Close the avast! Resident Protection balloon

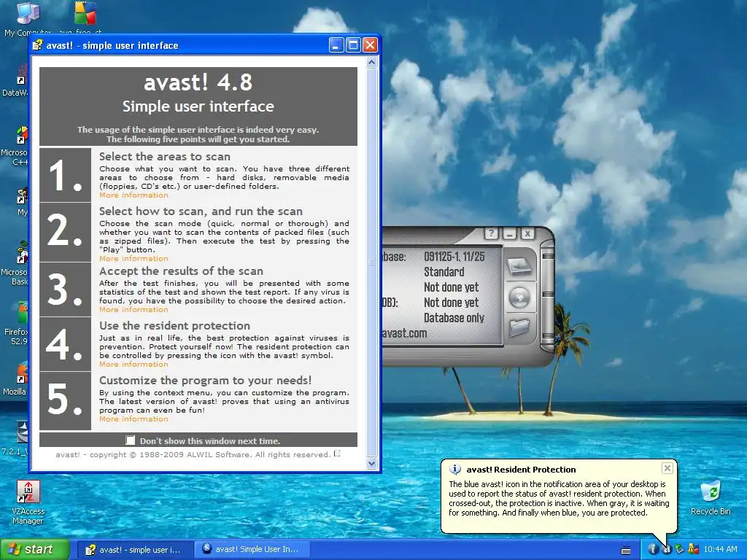(x=667, y=468)
